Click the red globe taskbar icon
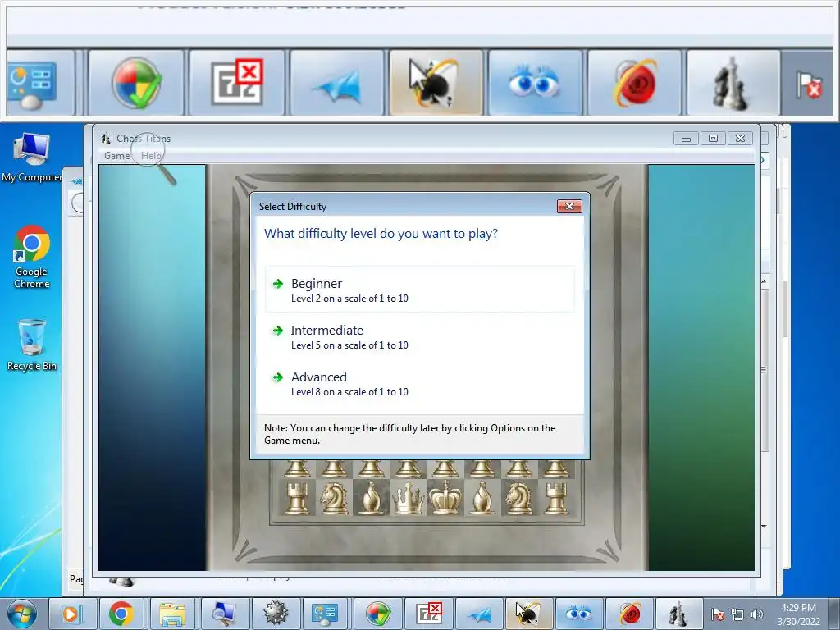 [x=629, y=614]
